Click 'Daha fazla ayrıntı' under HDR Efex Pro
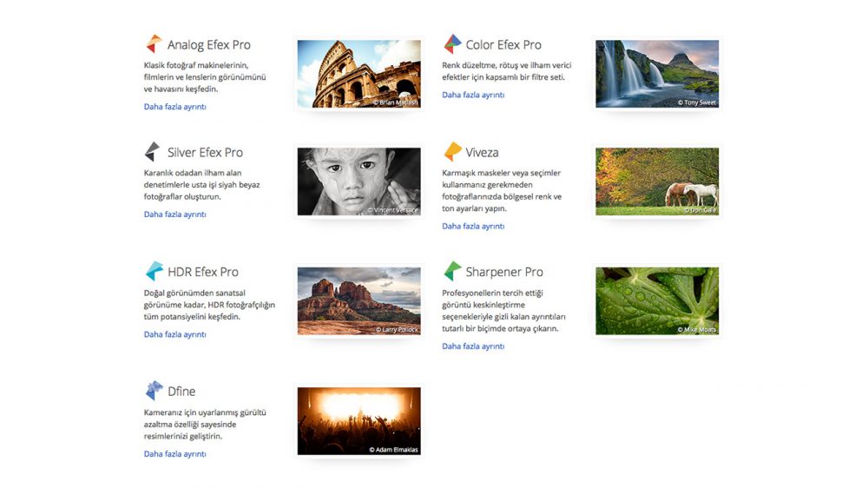This screenshot has width=868, height=488. pyautogui.click(x=174, y=334)
